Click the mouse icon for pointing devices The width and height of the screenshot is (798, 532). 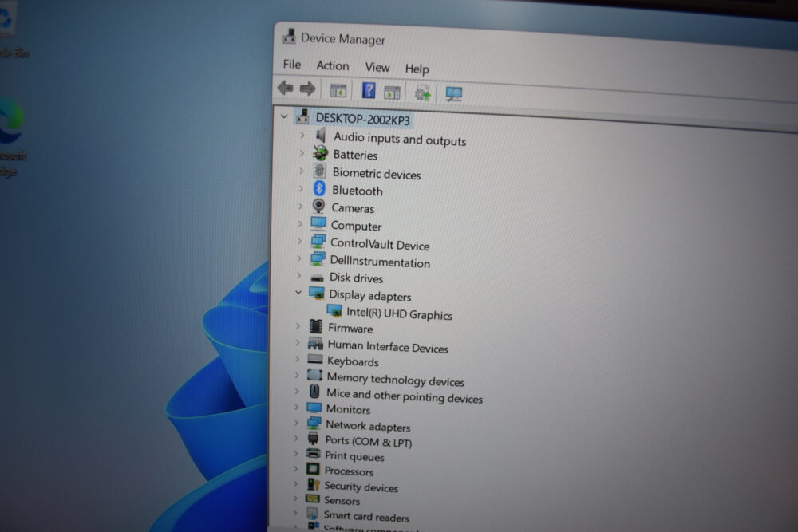(x=314, y=391)
